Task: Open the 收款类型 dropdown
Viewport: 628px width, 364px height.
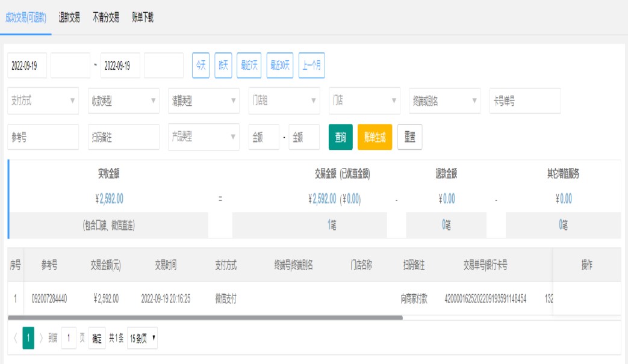Action: 123,101
